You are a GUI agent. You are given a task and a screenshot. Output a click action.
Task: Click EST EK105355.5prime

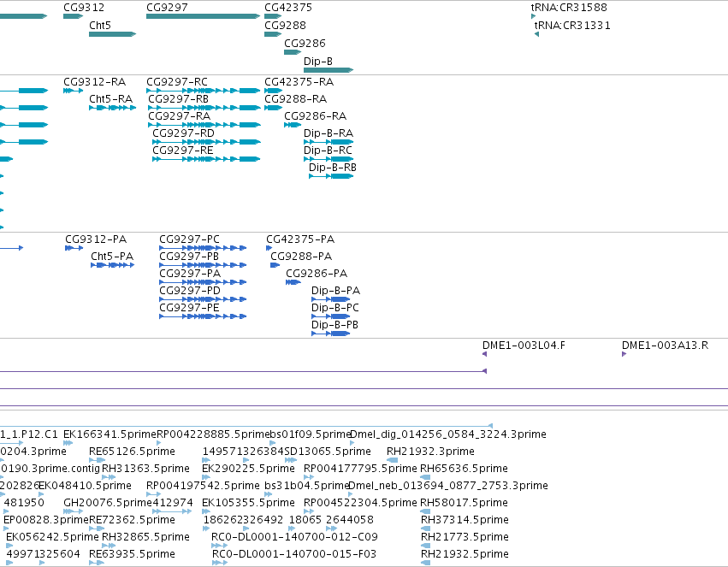(x=248, y=504)
